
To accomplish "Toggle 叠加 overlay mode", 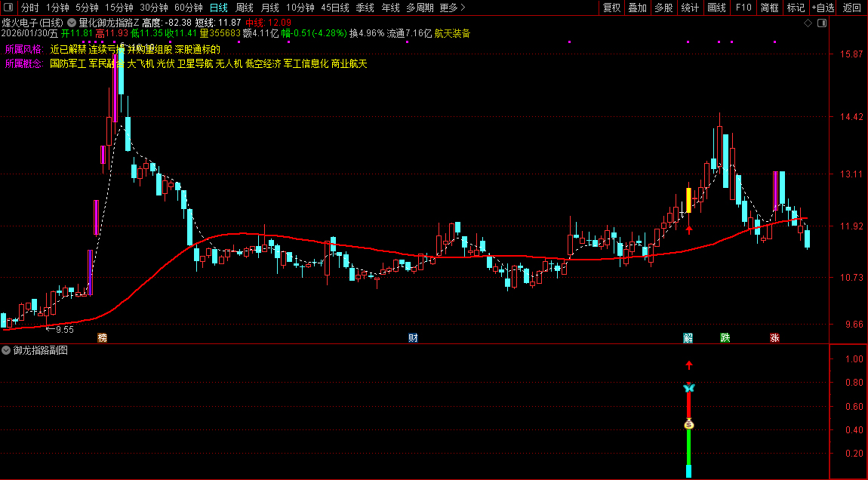I will click(x=638, y=8).
